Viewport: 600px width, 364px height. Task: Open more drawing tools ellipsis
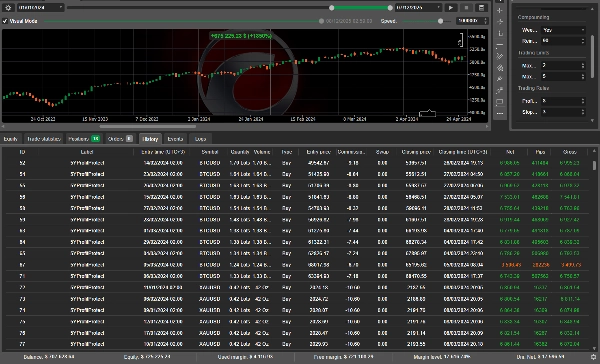point(500,114)
